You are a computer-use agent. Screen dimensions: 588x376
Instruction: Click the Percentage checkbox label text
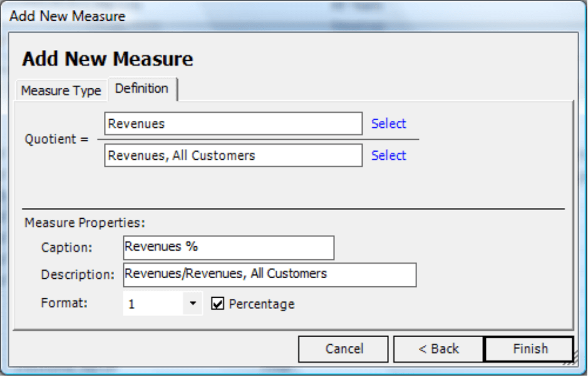coord(262,304)
